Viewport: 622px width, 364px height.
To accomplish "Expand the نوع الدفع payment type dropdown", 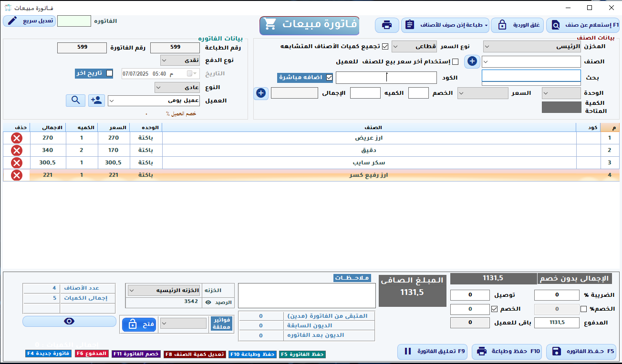I will coord(179,60).
